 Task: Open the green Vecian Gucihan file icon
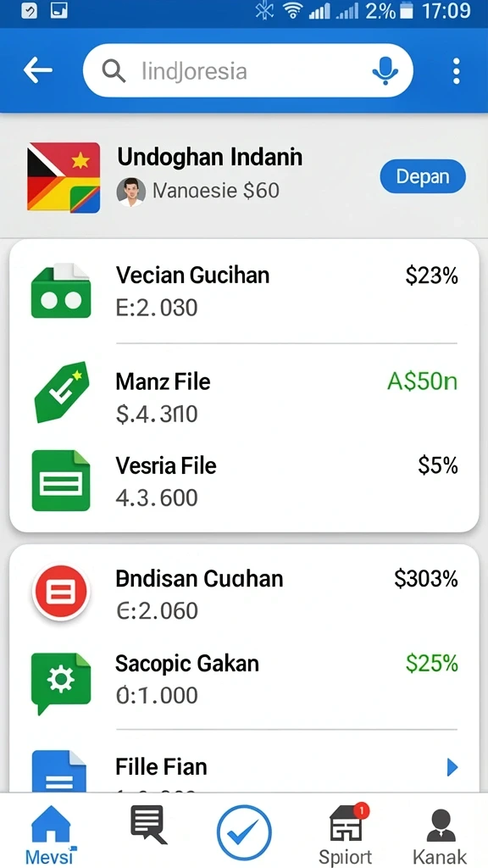[61, 291]
